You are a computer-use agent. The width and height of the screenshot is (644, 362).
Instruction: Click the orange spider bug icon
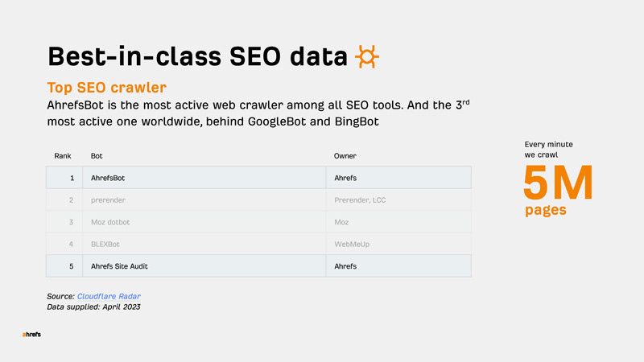367,56
